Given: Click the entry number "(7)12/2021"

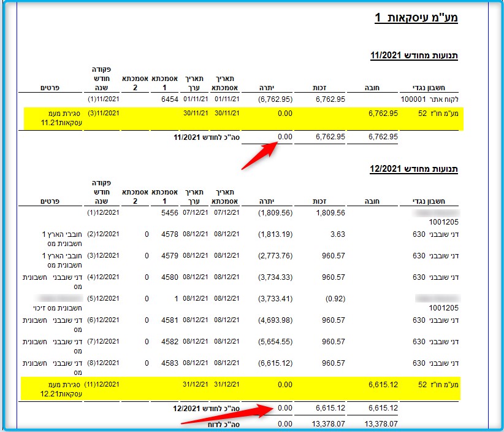Looking at the screenshot, I should (x=103, y=342).
